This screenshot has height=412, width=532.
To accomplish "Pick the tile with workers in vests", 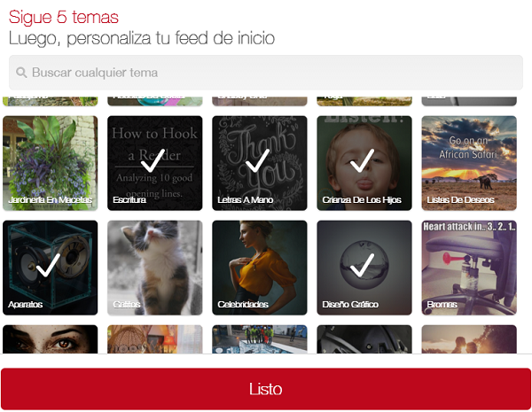I will 260,339.
